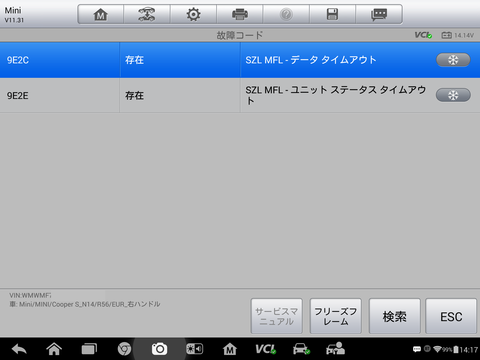Click the save floppy disk icon
480x360 pixels.
pyautogui.click(x=332, y=14)
